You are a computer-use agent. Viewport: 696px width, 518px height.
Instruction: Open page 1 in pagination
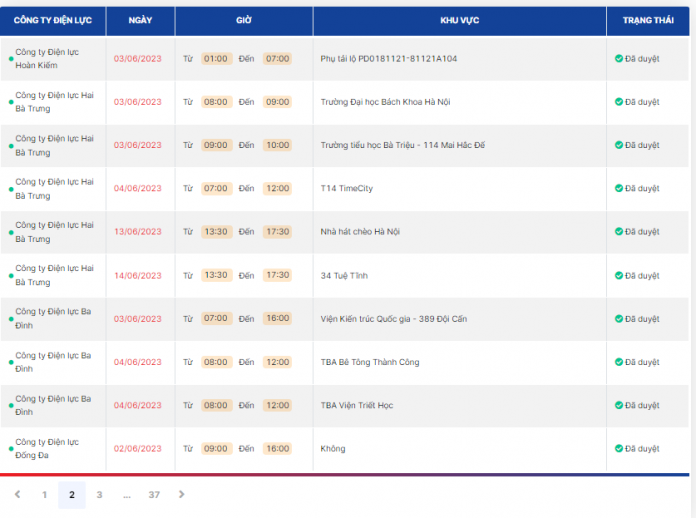44,495
